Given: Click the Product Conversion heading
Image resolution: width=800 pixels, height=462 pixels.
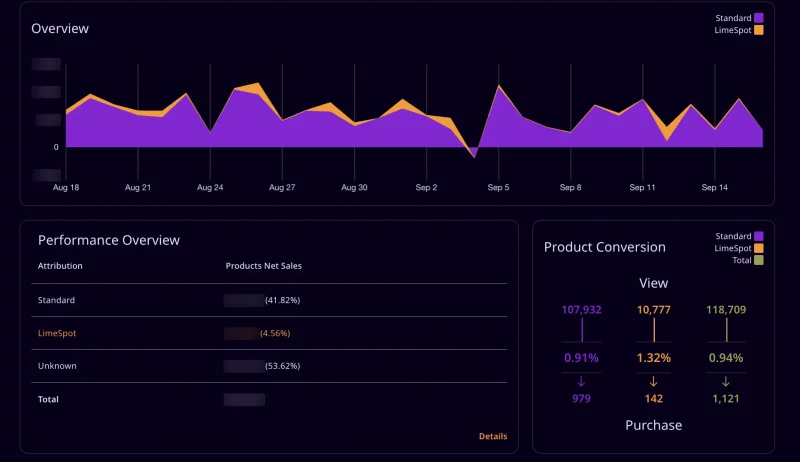Looking at the screenshot, I should (605, 247).
